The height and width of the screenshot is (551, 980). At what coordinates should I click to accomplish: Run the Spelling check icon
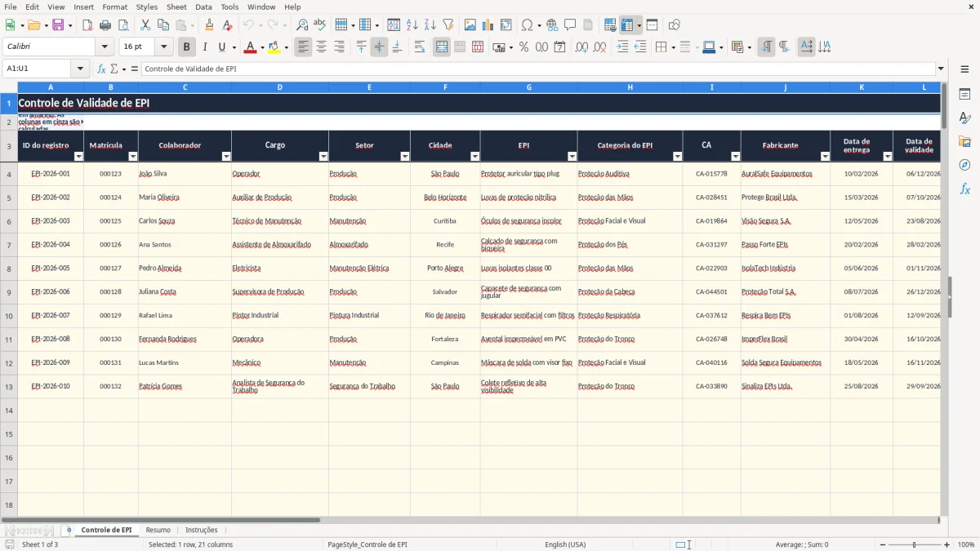[320, 25]
